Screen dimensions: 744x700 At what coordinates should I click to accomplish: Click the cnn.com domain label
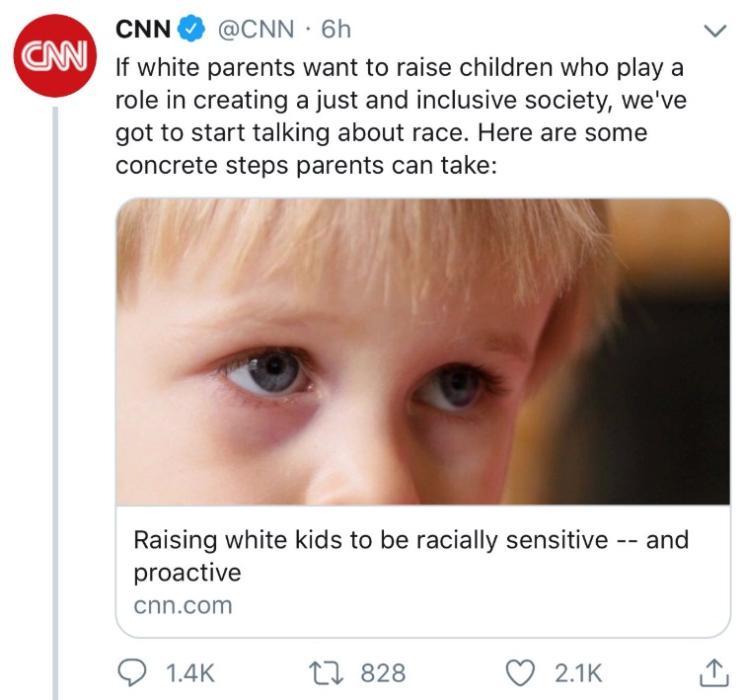pyautogui.click(x=183, y=605)
